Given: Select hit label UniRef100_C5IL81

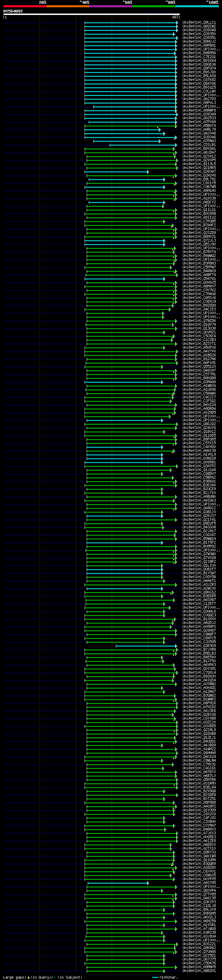Looking at the screenshot, I should (x=199, y=145).
